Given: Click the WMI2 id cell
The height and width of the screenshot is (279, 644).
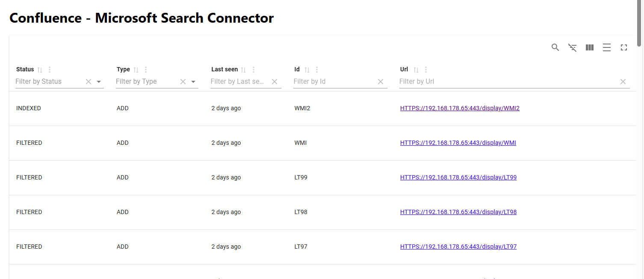Looking at the screenshot, I should [x=302, y=109].
